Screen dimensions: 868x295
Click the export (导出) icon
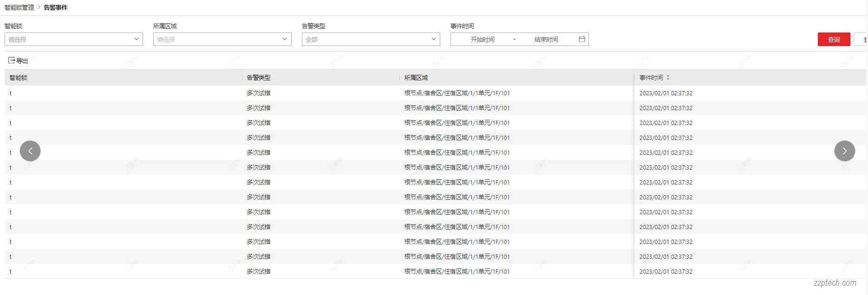12,60
